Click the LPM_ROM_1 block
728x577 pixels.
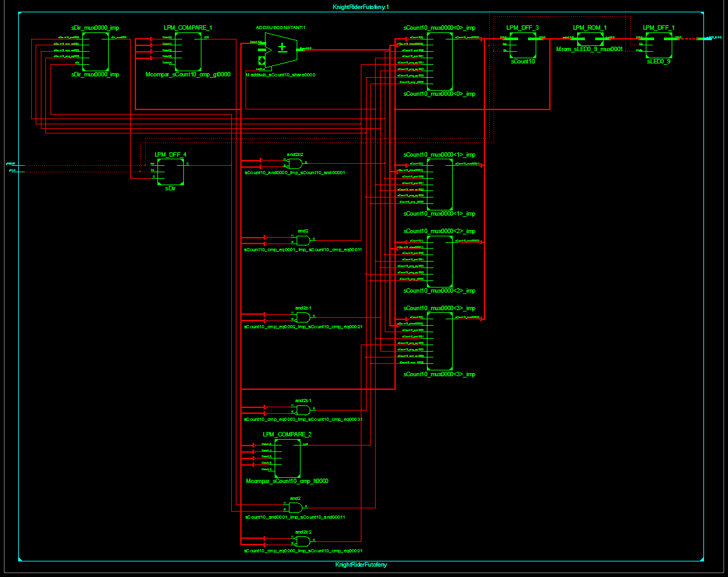click(x=590, y=39)
